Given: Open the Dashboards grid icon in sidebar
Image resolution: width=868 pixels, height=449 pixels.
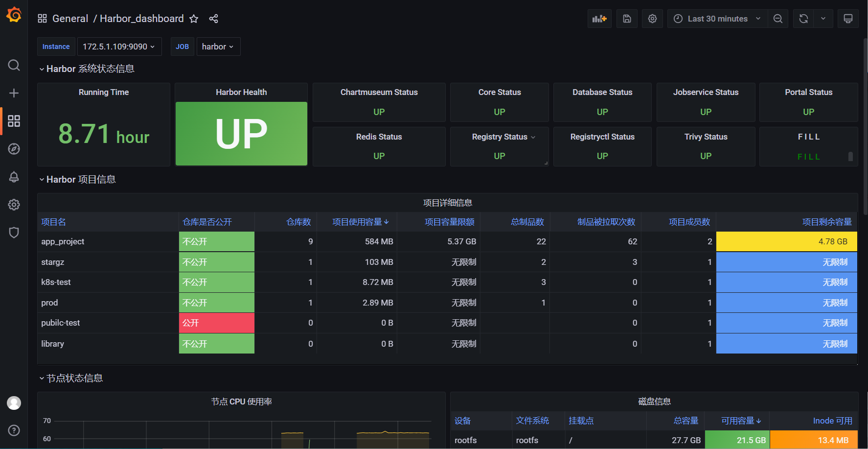Looking at the screenshot, I should tap(14, 121).
